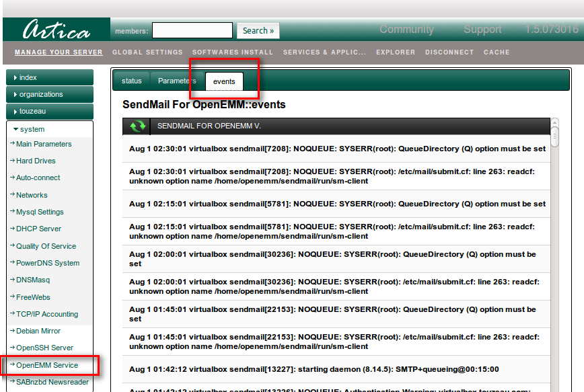Open Debian Mirror in the sidebar
Image resolution: width=584 pixels, height=392 pixels.
(38, 331)
